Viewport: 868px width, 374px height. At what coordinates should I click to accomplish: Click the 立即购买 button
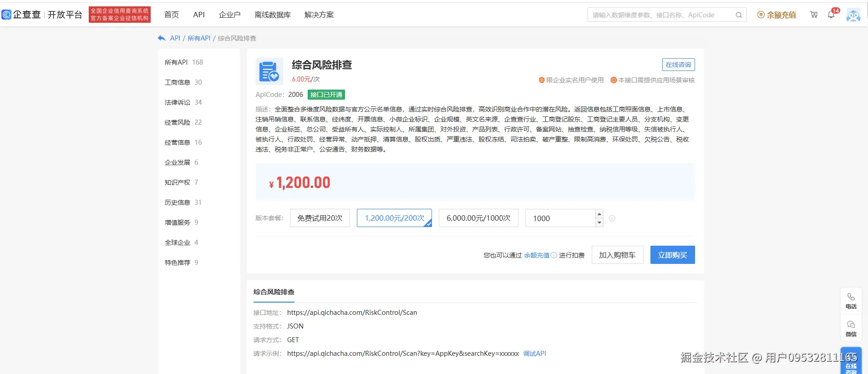[x=672, y=255]
